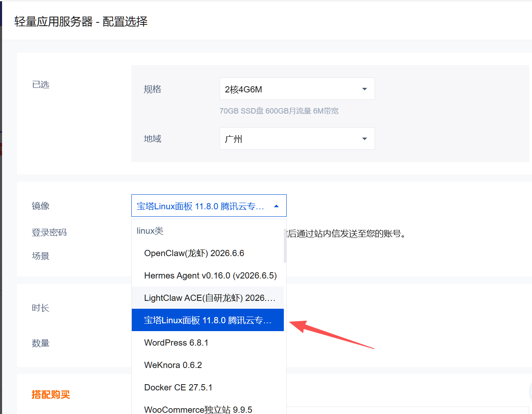Viewport: 532px width, 414px height.
Task: Click the linux类 group header
Action: (150, 231)
